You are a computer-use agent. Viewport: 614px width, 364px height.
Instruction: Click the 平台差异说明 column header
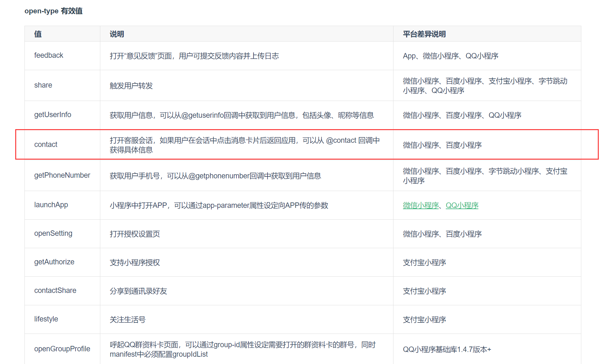coord(424,34)
